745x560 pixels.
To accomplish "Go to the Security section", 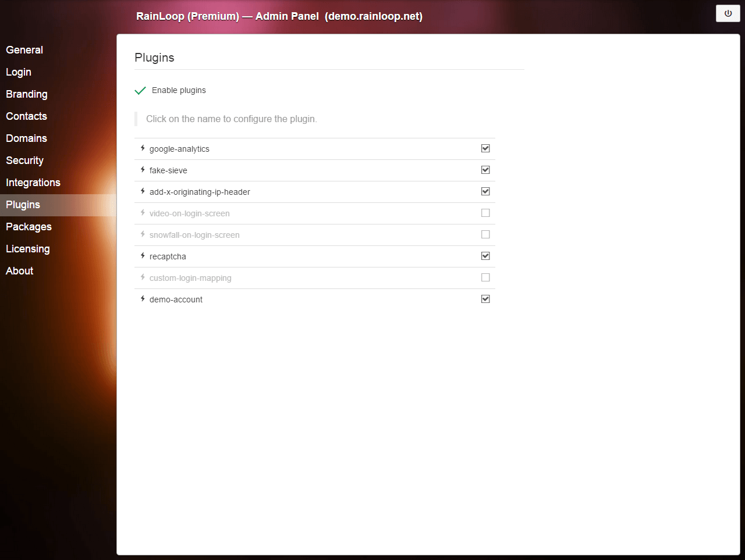I will [24, 160].
